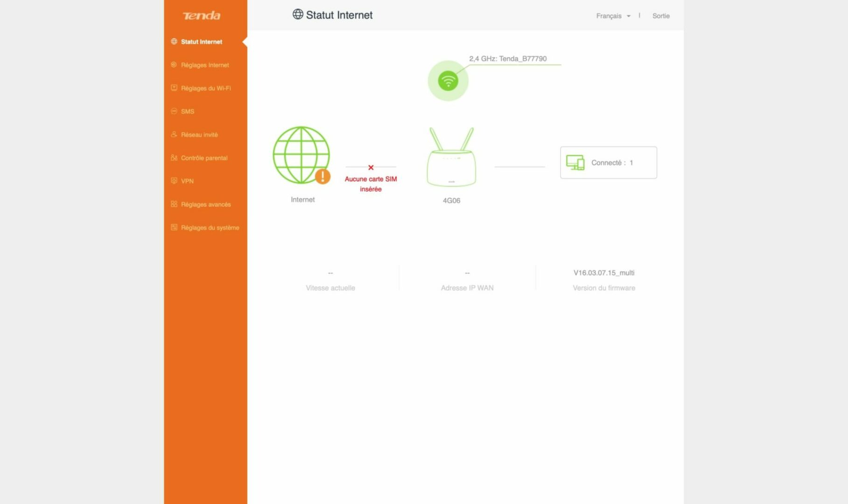Open the SMS menu item

click(x=187, y=112)
